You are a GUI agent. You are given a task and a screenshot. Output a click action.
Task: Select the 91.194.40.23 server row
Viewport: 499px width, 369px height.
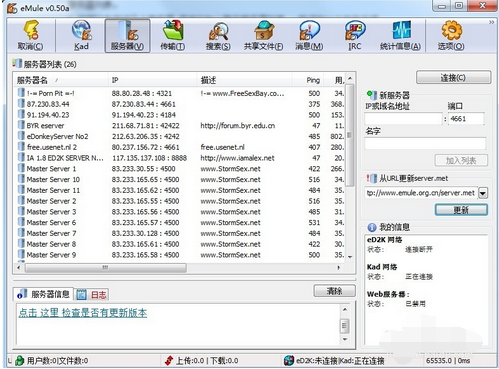180,115
